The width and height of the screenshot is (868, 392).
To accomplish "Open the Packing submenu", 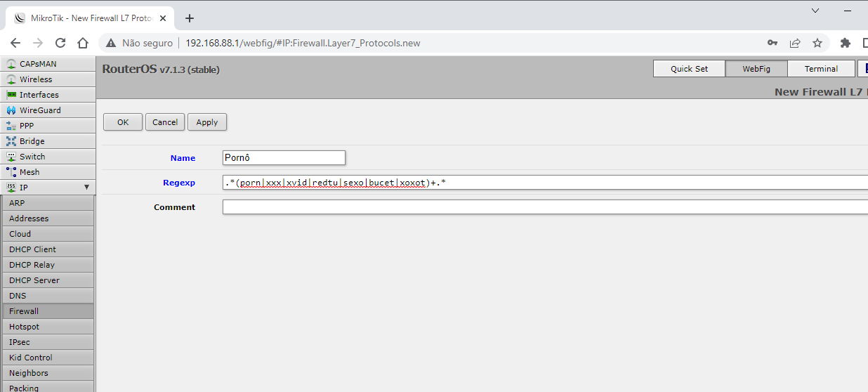I will (x=48, y=387).
